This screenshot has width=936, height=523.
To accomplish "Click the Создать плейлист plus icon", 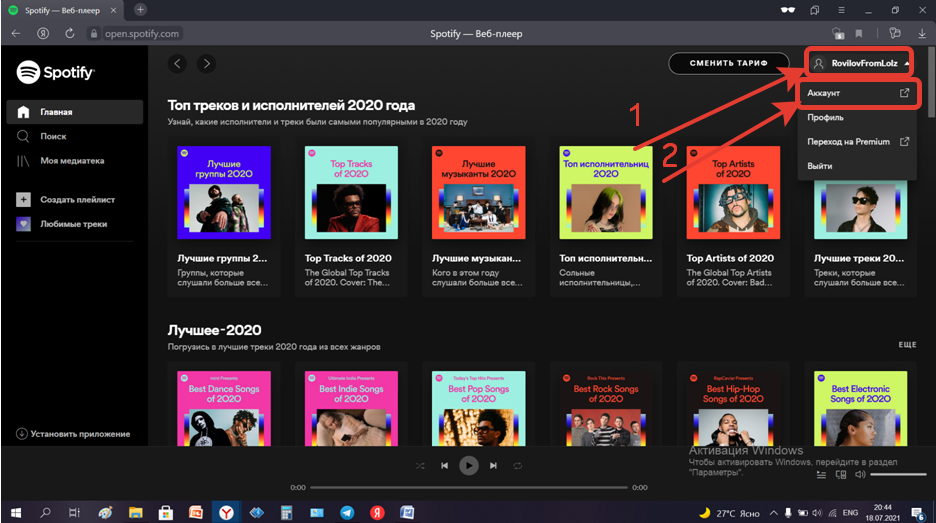I will click(23, 200).
